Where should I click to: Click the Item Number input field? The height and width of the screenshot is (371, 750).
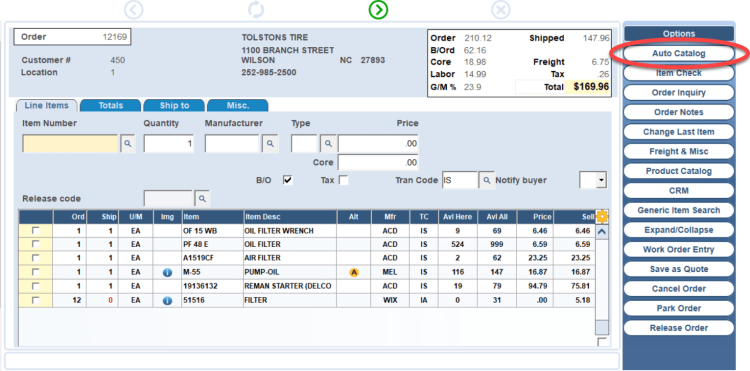click(70, 143)
